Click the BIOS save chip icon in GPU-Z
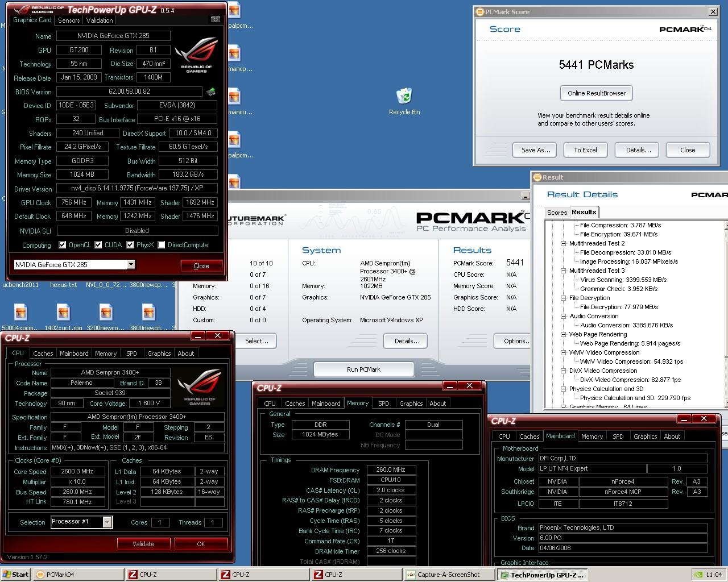Image resolution: width=728 pixels, height=582 pixels. (211, 92)
